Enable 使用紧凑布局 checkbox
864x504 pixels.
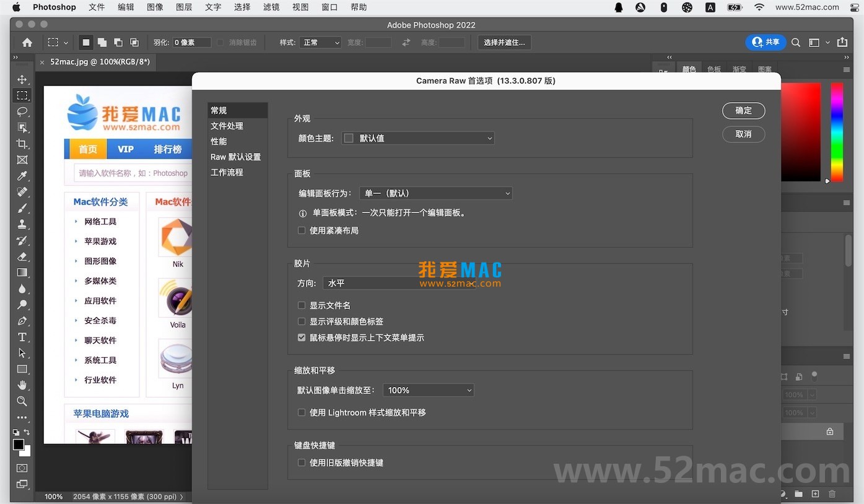point(302,230)
